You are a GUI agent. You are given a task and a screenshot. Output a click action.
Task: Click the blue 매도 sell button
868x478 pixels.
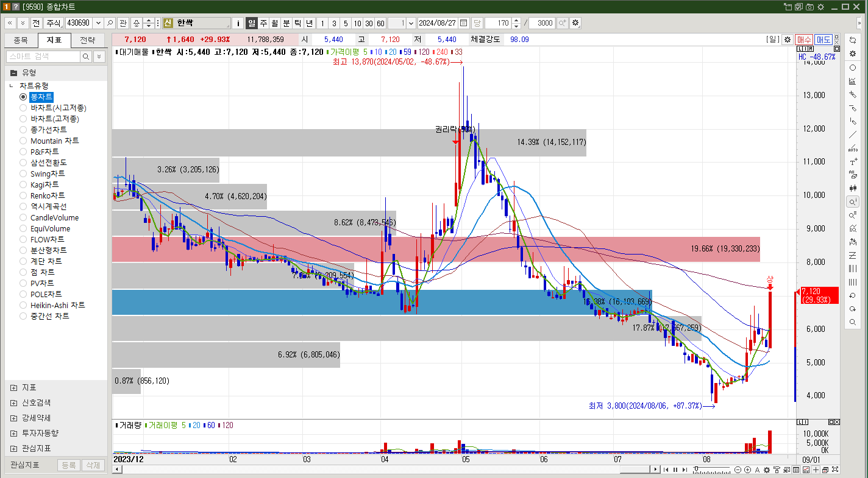[x=824, y=39]
